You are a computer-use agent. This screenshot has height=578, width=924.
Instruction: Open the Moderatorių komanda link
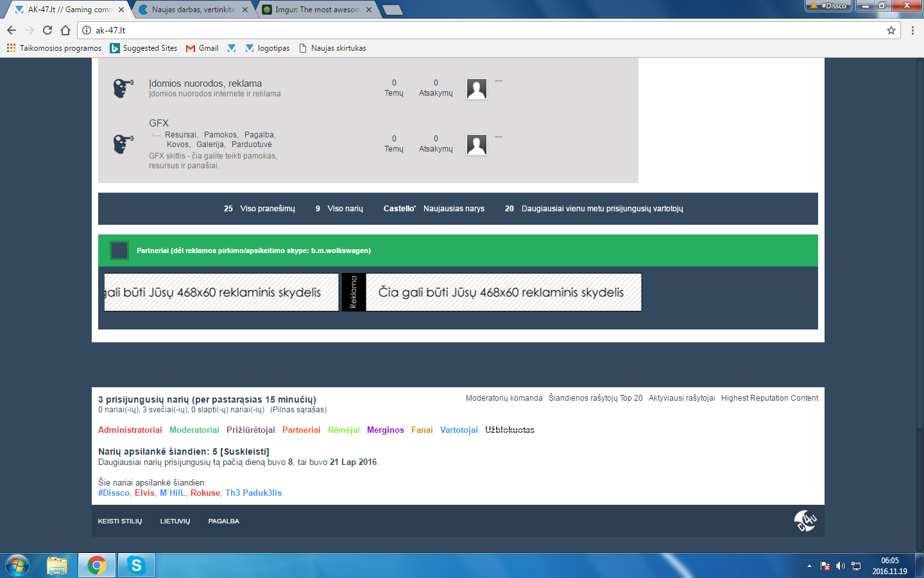tap(504, 398)
